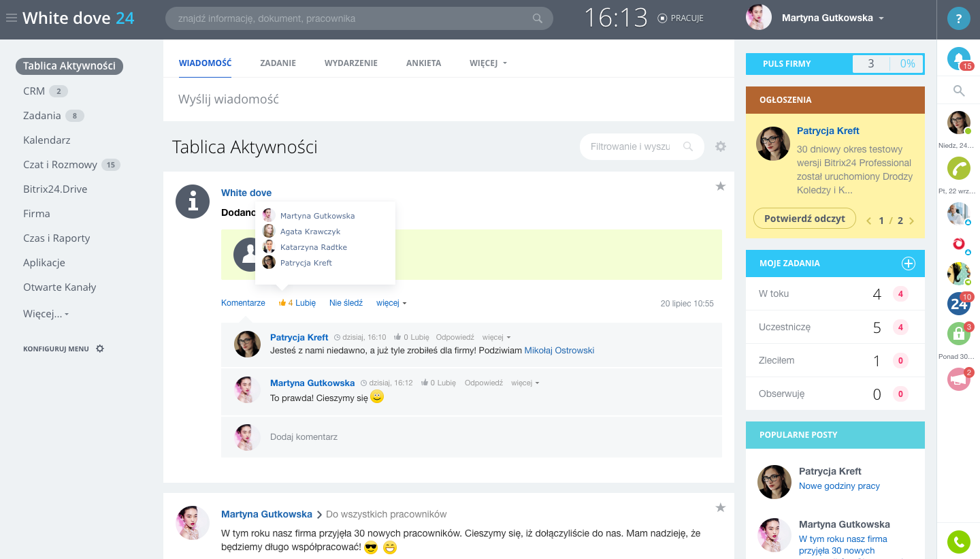Viewport: 980px width, 559px height.
Task: Open Activity Stream settings gear icon
Action: point(721,146)
